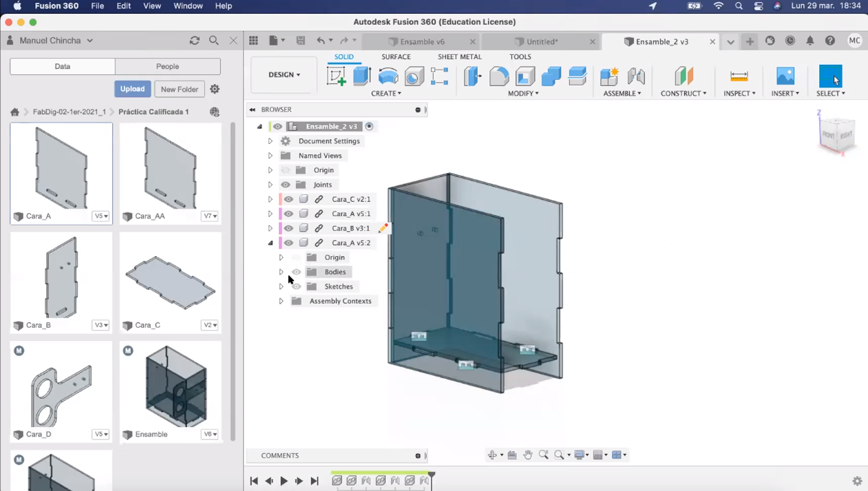Select the Shell tool
The height and width of the screenshot is (491, 868).
coord(525,76)
